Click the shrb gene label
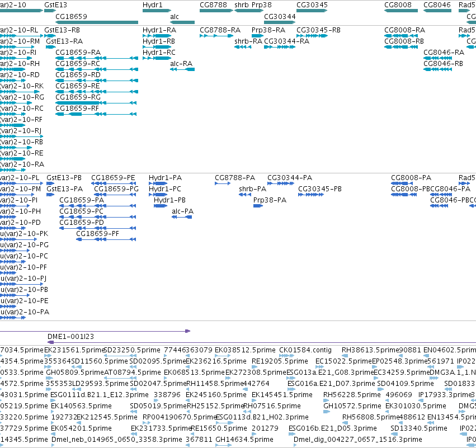 pyautogui.click(x=241, y=5)
